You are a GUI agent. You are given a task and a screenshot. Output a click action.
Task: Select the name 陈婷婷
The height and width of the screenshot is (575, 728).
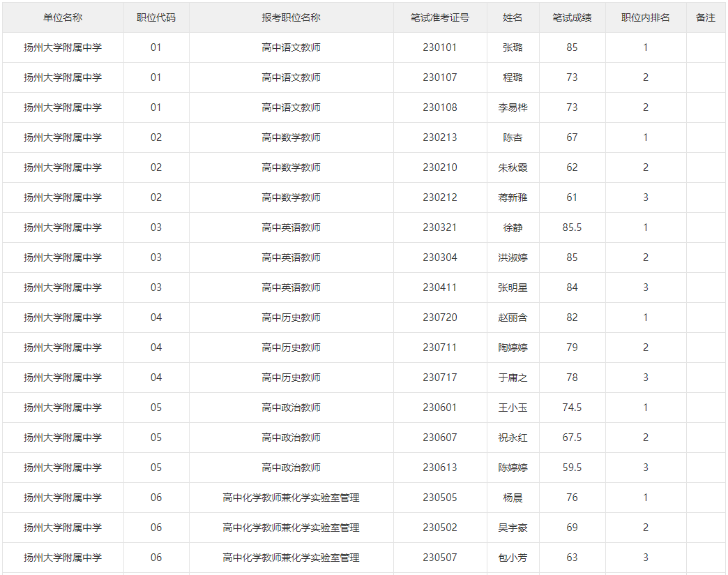513,468
